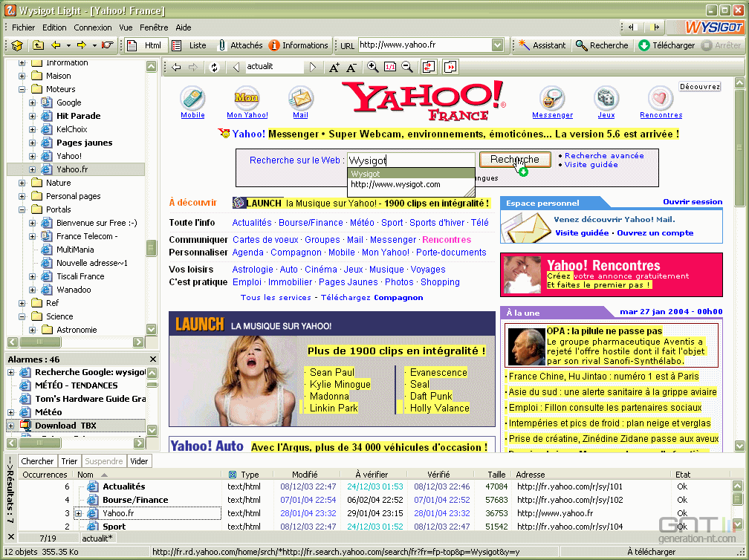Switch to Html view mode
This screenshot has height=560, width=749.
point(146,45)
